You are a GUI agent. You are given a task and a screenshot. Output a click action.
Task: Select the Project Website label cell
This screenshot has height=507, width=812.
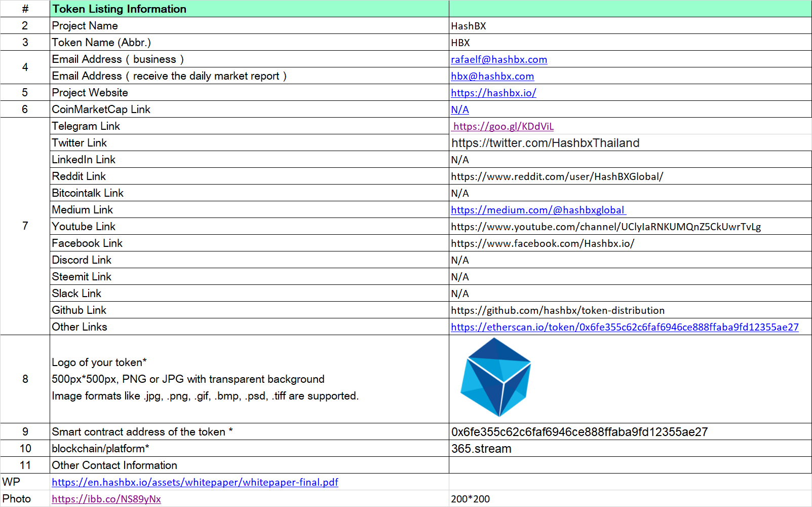(x=249, y=92)
